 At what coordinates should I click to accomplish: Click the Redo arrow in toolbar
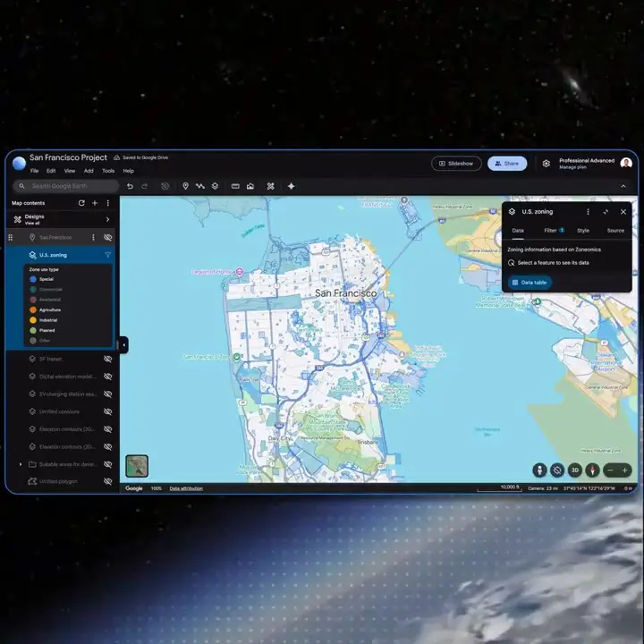(x=144, y=186)
